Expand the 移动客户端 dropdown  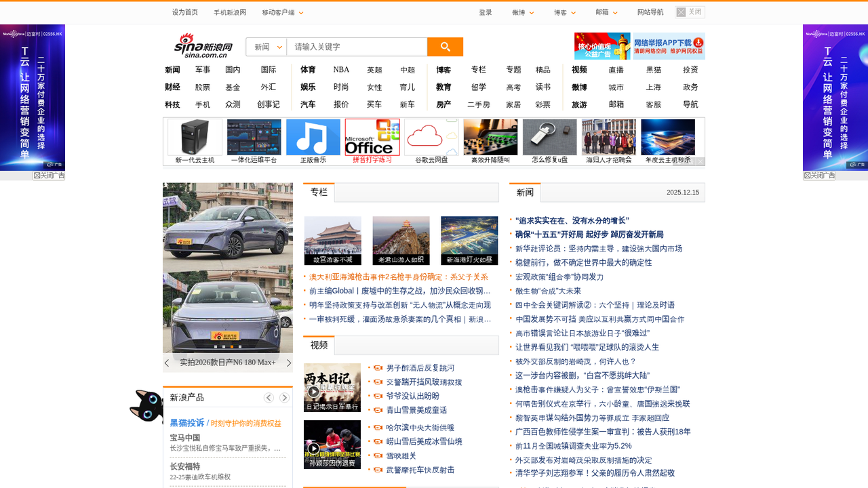pos(283,13)
